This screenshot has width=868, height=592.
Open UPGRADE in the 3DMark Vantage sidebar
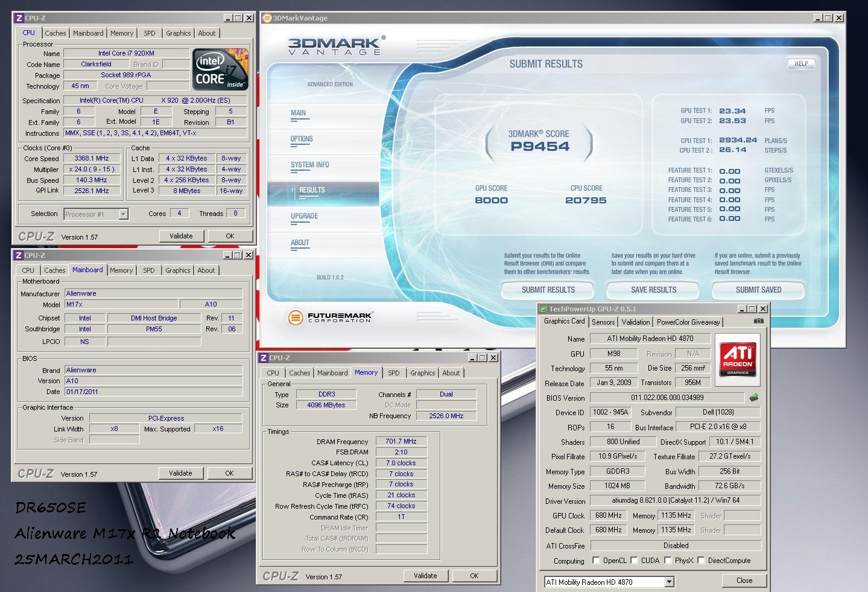(304, 216)
